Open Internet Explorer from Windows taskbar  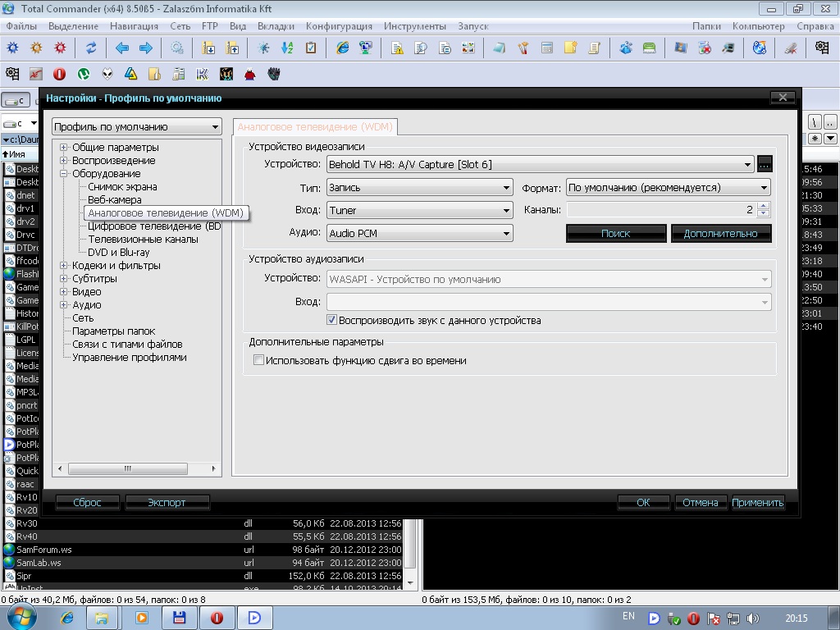[67, 617]
